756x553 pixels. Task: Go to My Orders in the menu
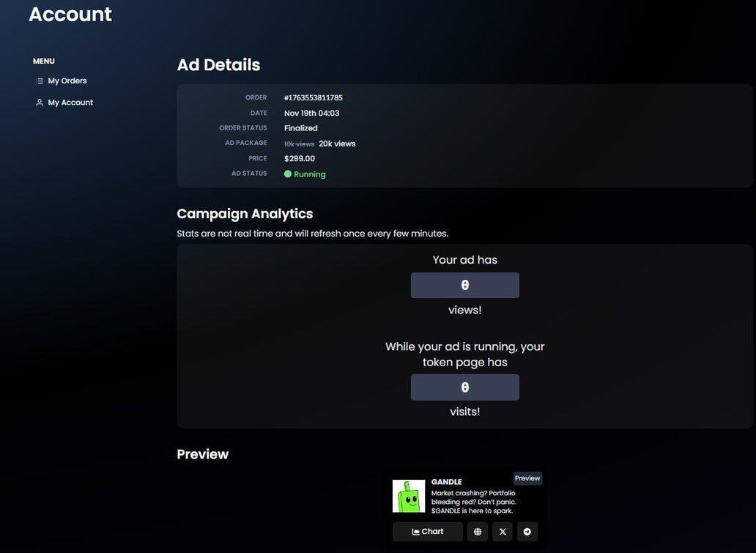67,81
